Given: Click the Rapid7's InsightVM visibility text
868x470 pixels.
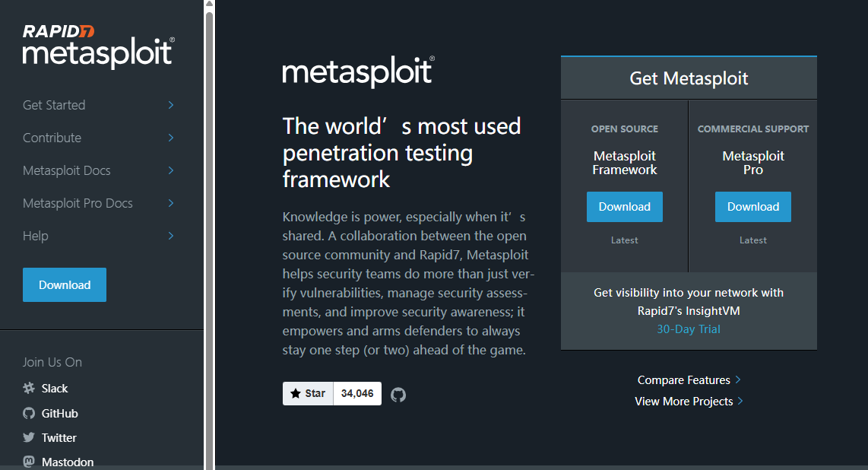Looking at the screenshot, I should coord(689,301).
